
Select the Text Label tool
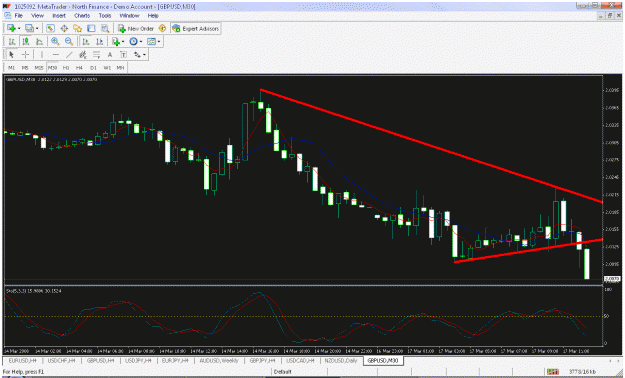point(124,55)
